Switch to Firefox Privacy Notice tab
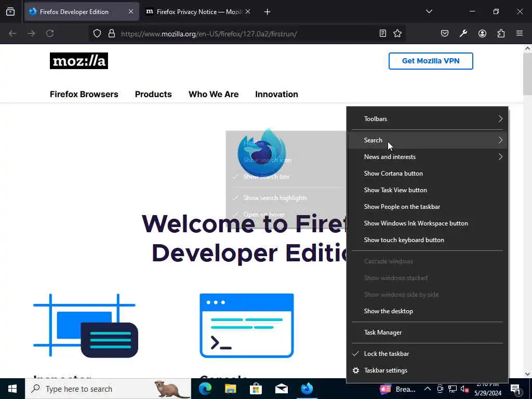The width and height of the screenshot is (532, 399). pos(198,12)
